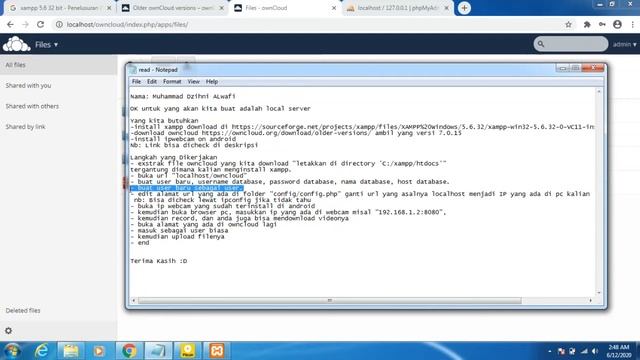This screenshot has height=360, width=640.
Task: Open Chrome profile avatar icon
Action: click(617, 24)
